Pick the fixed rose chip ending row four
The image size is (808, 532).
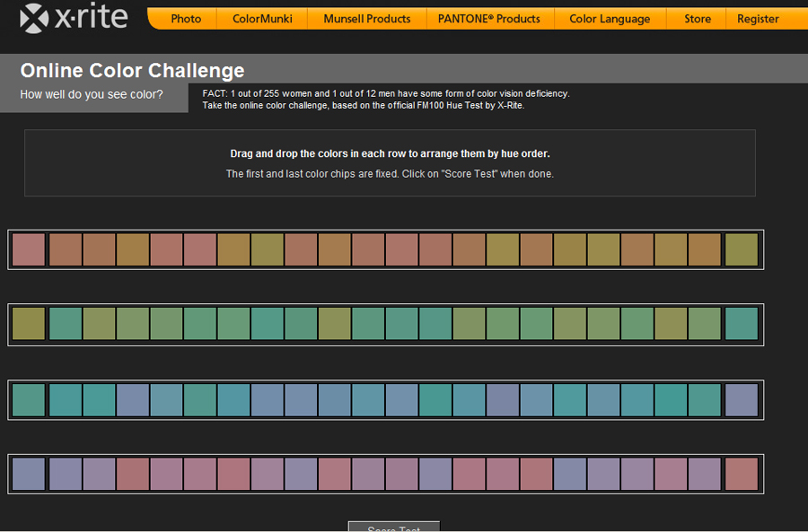click(x=741, y=474)
